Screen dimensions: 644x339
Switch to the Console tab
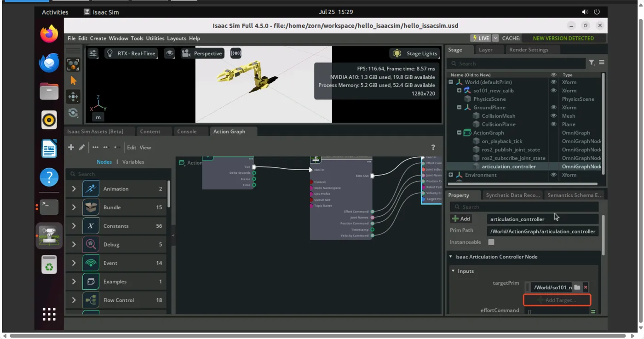187,132
